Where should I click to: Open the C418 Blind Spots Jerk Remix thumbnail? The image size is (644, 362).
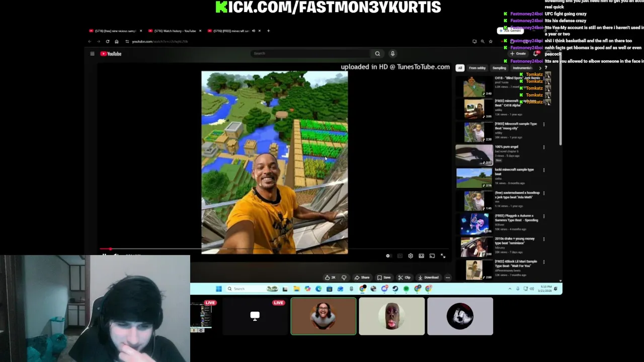click(474, 86)
